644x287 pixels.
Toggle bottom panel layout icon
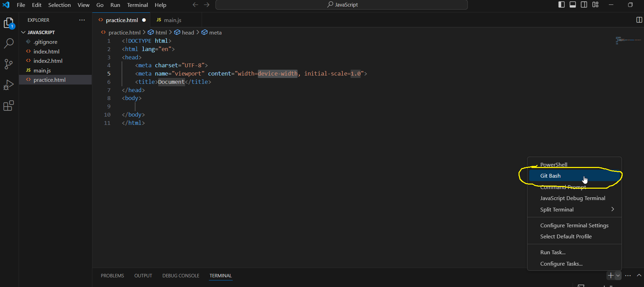pos(573,4)
